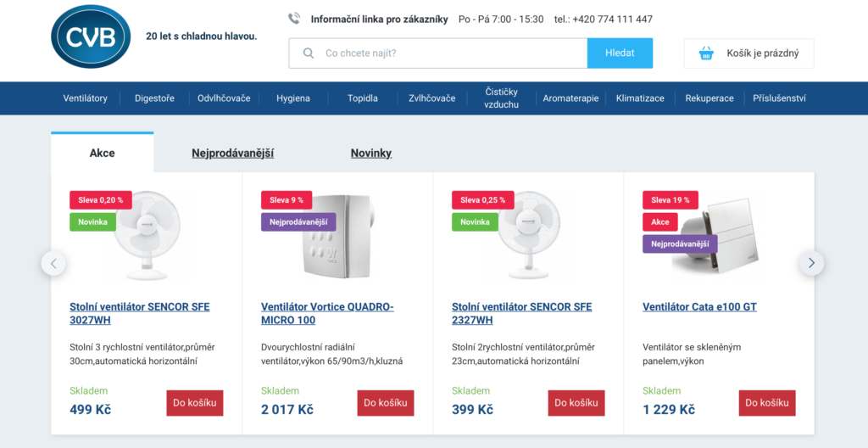Select the Akce tab
The height and width of the screenshot is (448, 868).
pos(103,153)
